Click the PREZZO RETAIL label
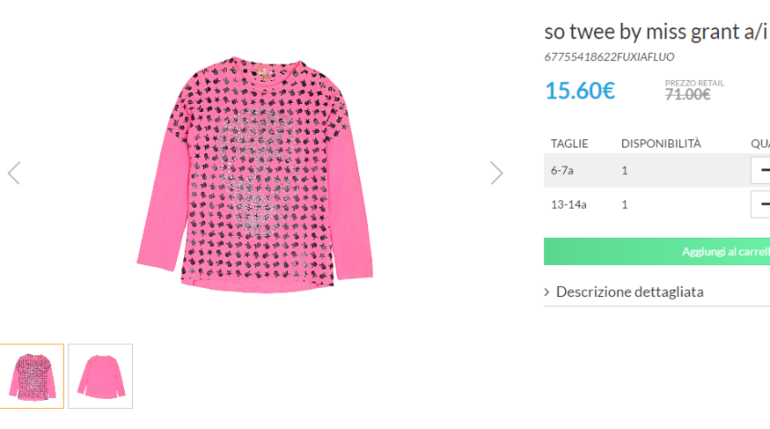Screen dimensions: 770x429 tap(694, 82)
